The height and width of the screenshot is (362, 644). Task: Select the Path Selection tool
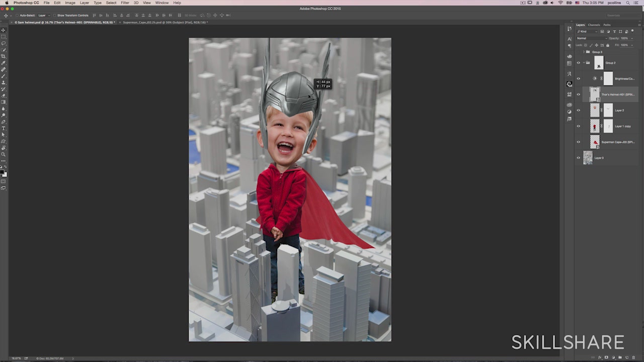click(x=4, y=135)
